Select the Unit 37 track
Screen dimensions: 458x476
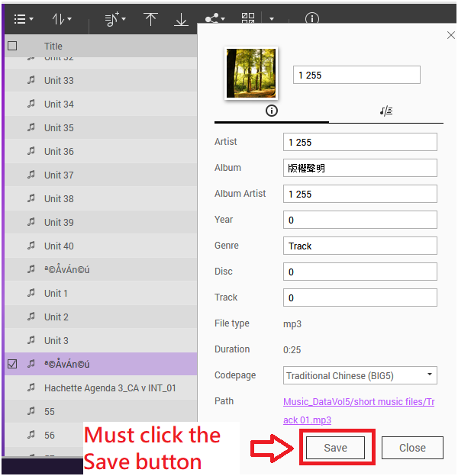pyautogui.click(x=101, y=175)
